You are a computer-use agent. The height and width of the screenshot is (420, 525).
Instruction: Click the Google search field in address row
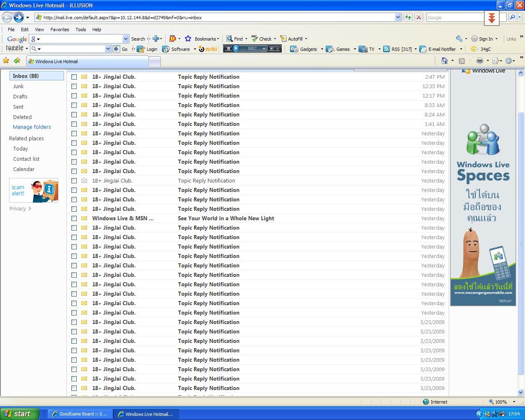click(455, 17)
